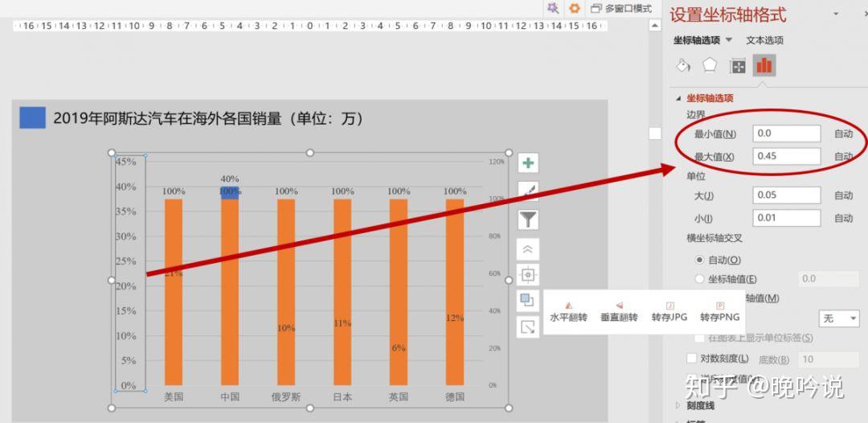
Task: Open the display units dropdown showing 无
Action: [x=838, y=318]
